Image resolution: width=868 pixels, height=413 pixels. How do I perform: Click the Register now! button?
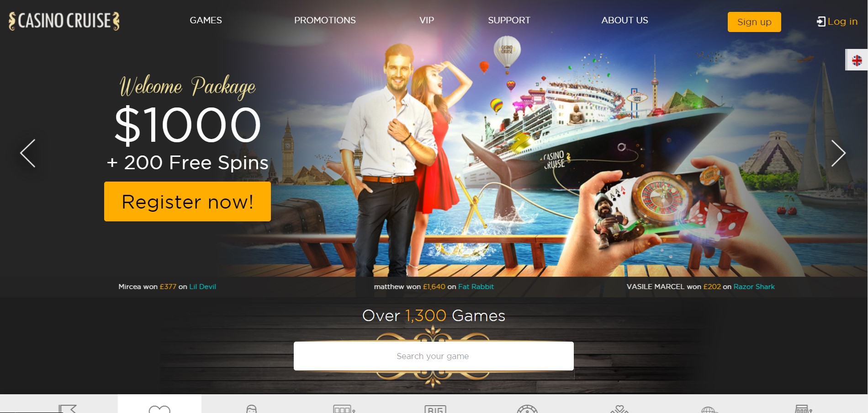tap(187, 201)
